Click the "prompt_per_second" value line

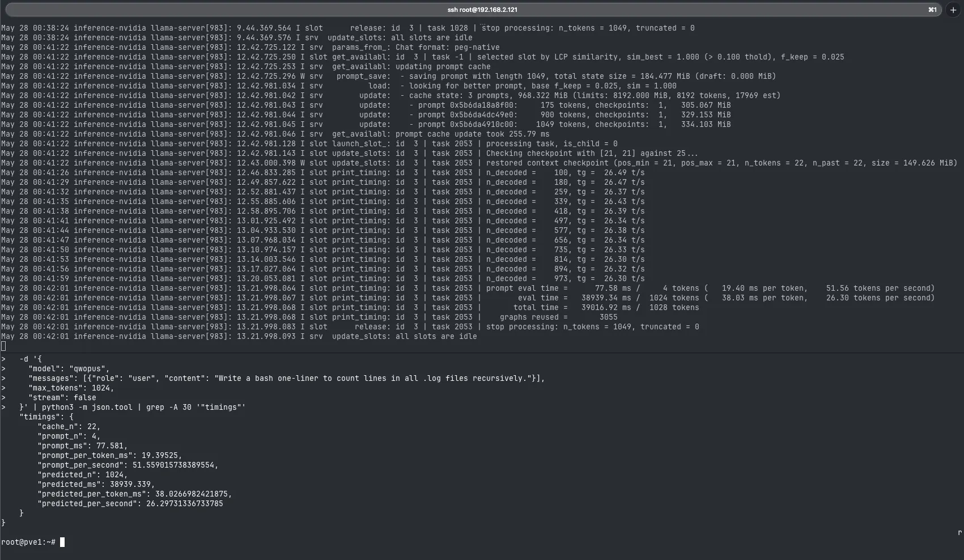click(x=128, y=465)
